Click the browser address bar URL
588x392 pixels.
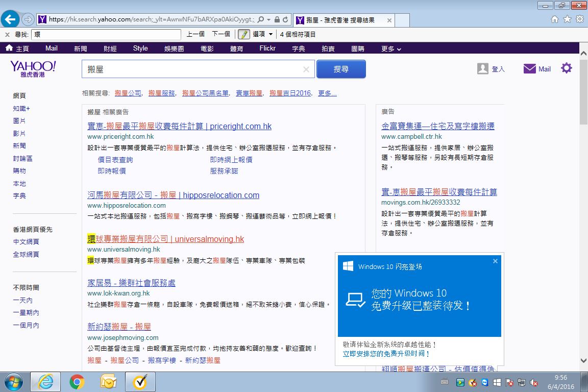tap(152, 19)
